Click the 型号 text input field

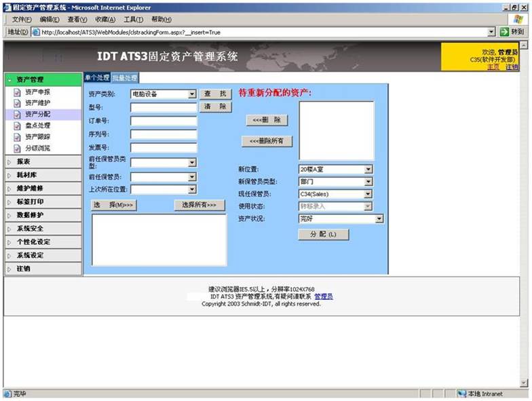point(164,107)
